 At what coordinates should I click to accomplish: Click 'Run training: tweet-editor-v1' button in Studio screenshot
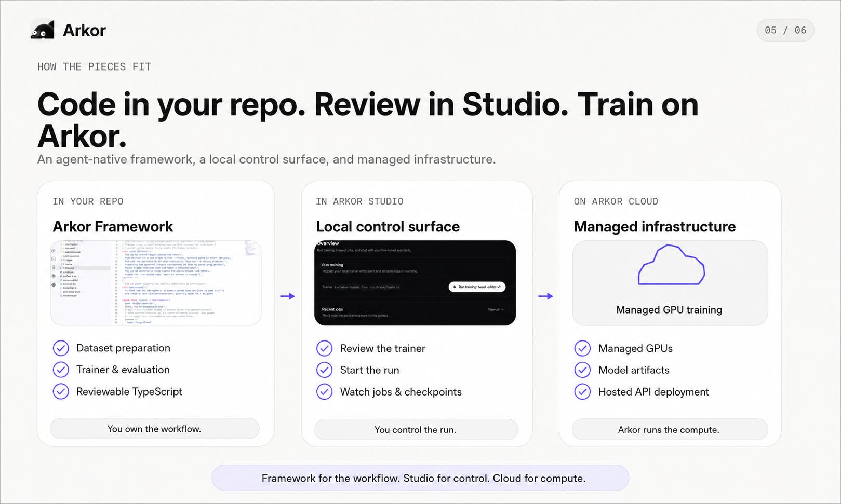click(x=477, y=287)
